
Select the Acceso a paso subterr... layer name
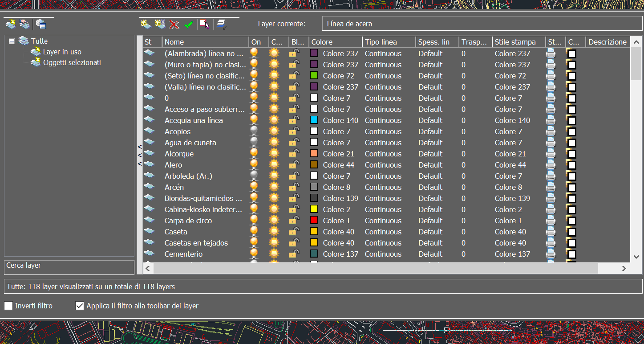[205, 109]
